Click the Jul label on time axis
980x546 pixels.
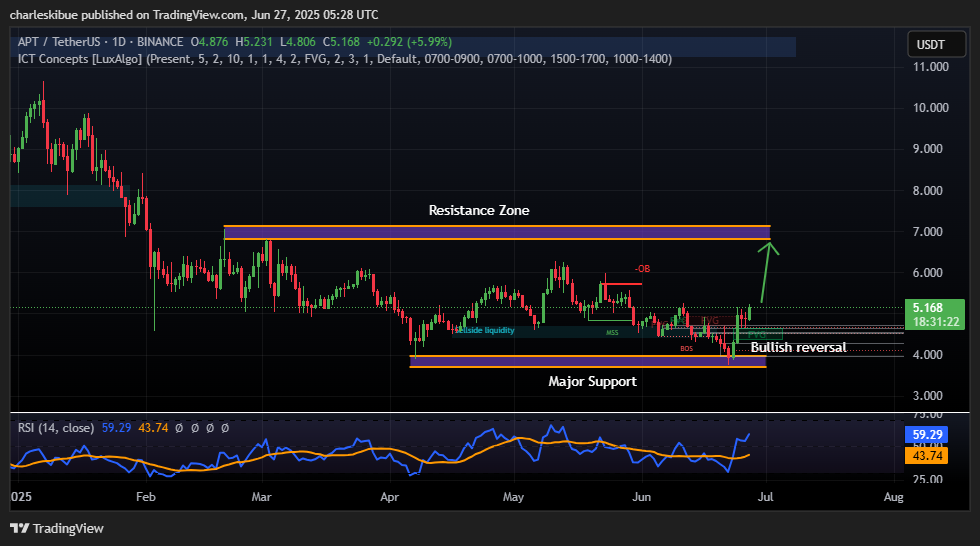coord(765,497)
